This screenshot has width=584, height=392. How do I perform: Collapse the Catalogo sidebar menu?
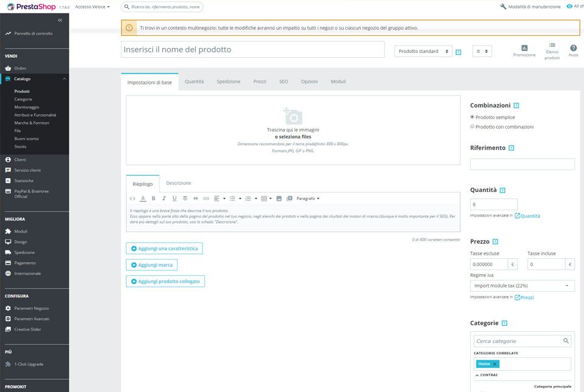(x=64, y=79)
